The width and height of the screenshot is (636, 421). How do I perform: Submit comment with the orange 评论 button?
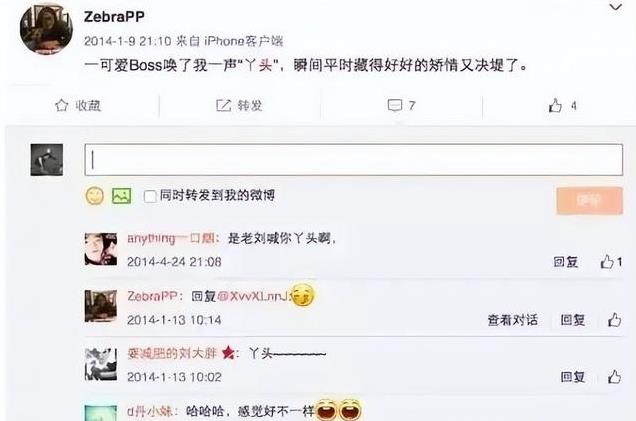[x=589, y=200]
